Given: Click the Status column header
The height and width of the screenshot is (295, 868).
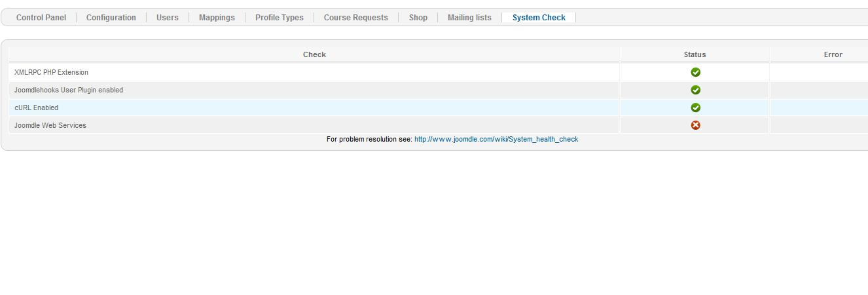Looking at the screenshot, I should click(x=695, y=54).
